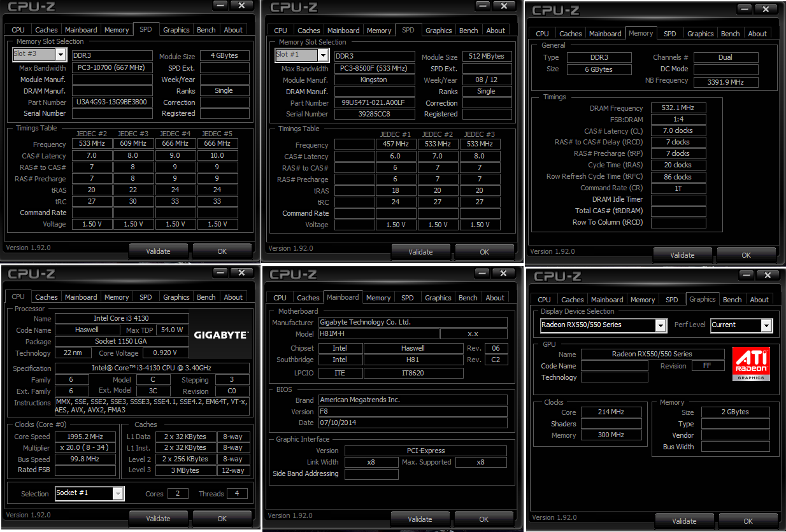Click the BIOS brand American Megatrends Inc.
This screenshot has height=532, width=786.
coord(413,400)
